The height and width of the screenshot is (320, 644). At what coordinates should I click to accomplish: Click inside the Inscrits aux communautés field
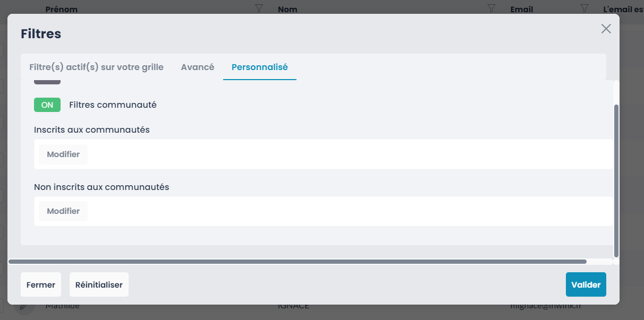point(345,154)
